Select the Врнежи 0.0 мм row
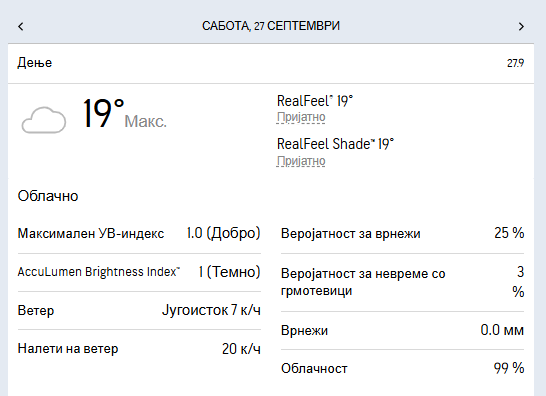The height and width of the screenshot is (396, 546). click(x=403, y=330)
